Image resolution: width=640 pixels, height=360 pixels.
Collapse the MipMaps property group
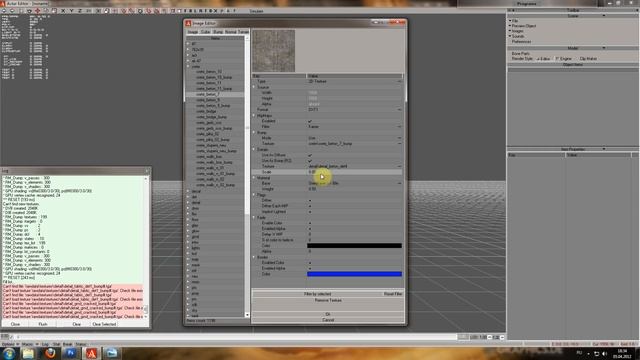point(254,116)
